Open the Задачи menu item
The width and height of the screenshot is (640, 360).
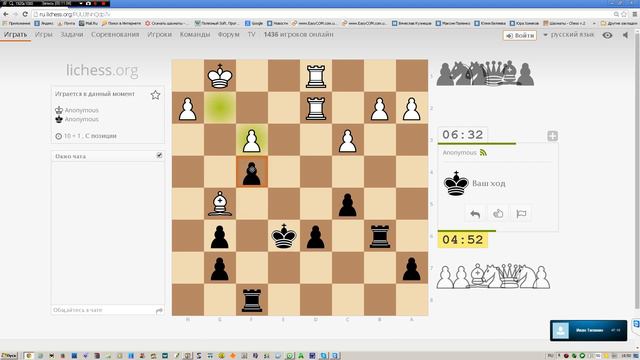[x=72, y=35]
